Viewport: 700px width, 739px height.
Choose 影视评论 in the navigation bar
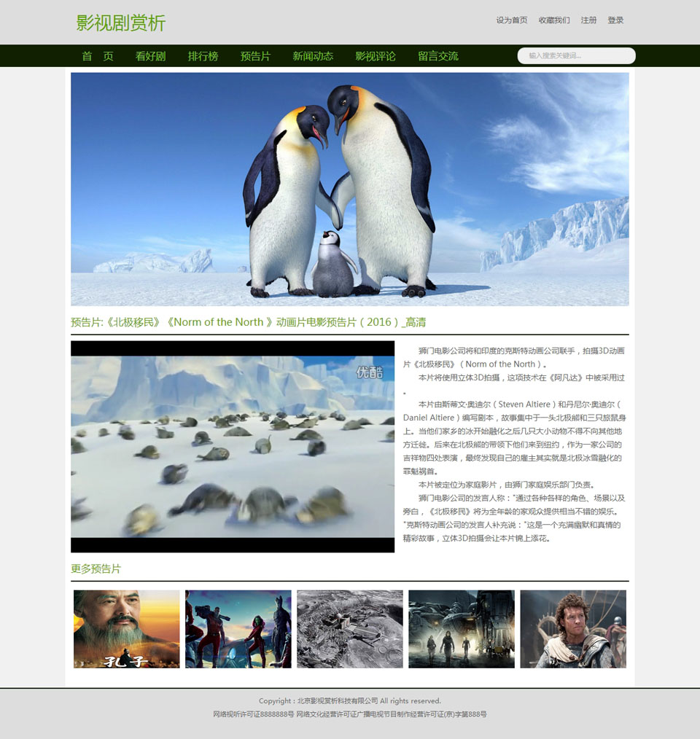click(376, 56)
